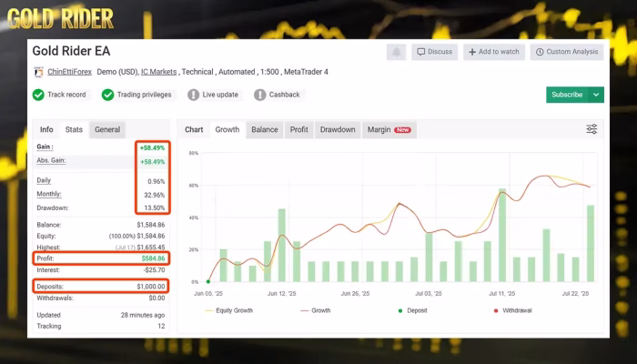Toggle the Growth legend series
The image size is (637, 364).
pos(316,310)
